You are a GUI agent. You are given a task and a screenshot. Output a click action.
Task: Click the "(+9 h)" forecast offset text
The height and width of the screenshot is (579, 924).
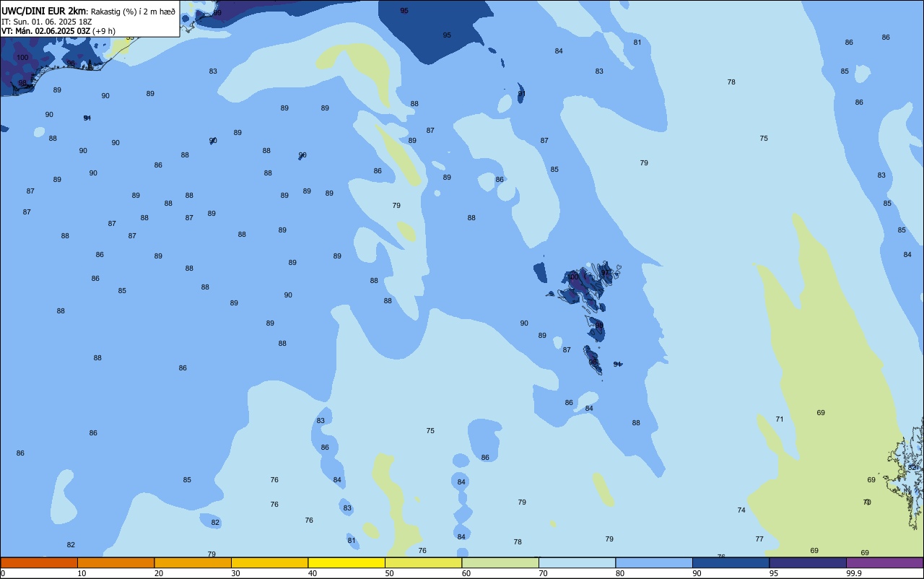tap(104, 31)
